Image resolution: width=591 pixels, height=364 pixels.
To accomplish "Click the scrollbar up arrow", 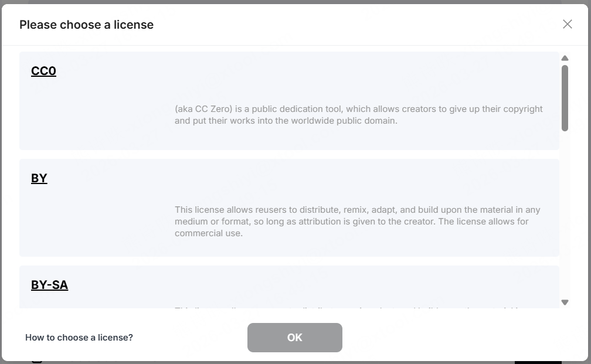I will [x=565, y=58].
